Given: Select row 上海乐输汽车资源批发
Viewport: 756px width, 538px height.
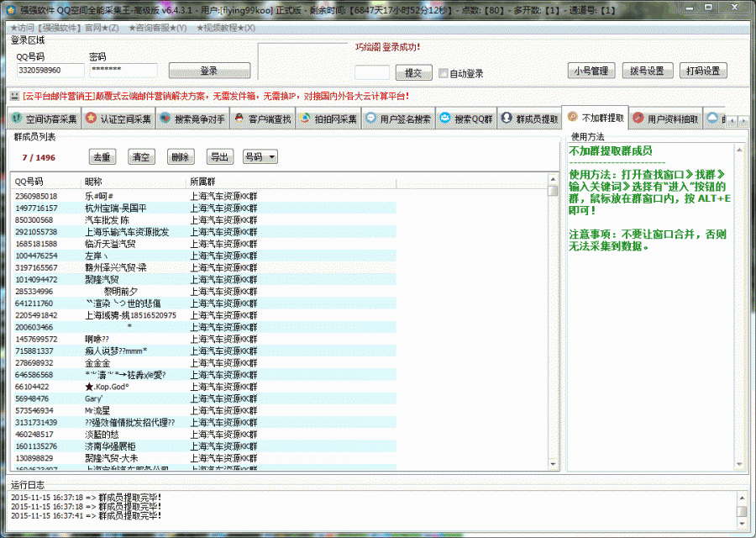Looking at the screenshot, I should point(204,232).
